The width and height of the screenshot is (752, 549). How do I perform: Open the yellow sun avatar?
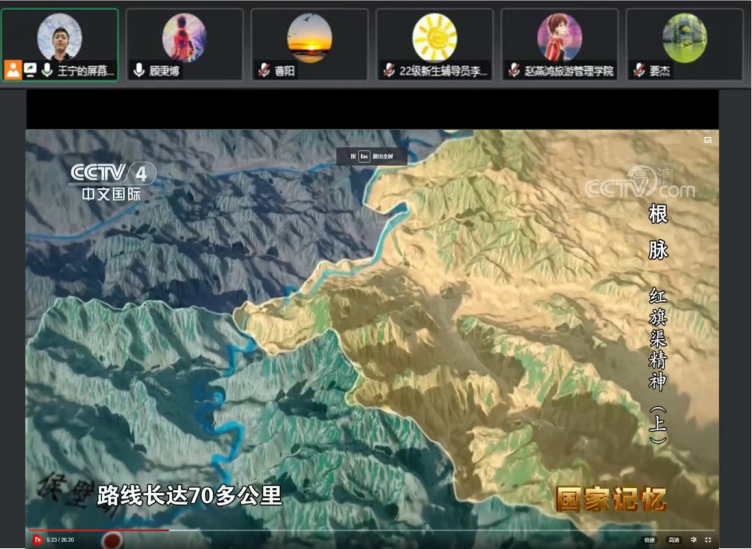[x=435, y=37]
